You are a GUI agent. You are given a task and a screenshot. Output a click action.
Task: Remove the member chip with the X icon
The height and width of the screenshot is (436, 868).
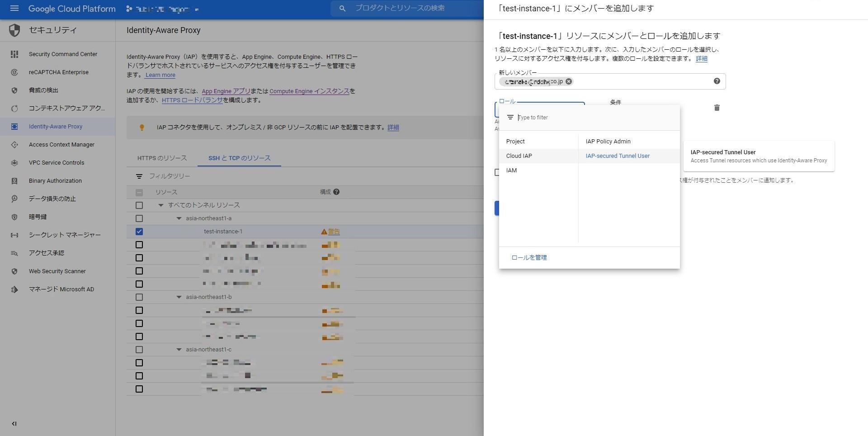click(x=569, y=81)
